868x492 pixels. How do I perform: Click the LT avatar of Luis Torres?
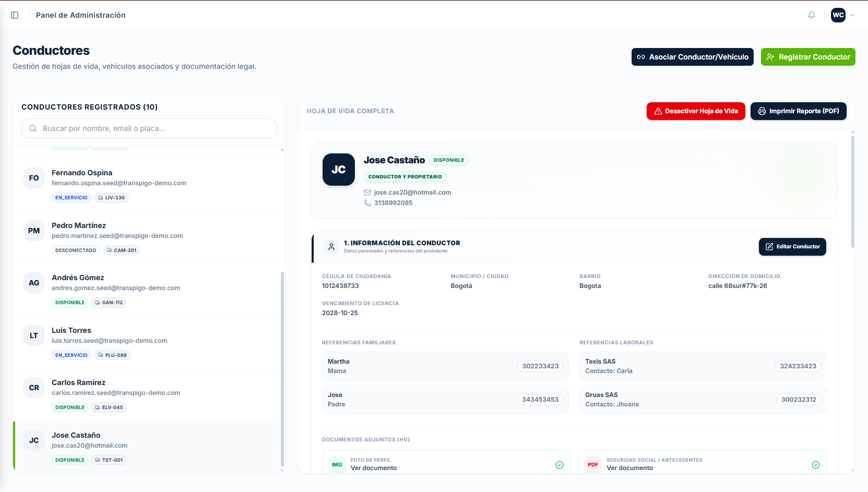pos(34,335)
